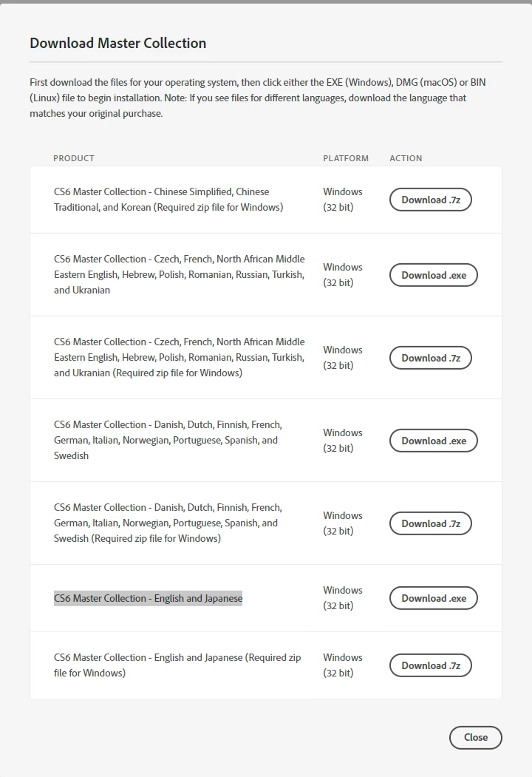The height and width of the screenshot is (777, 532).
Task: Click the Windows 32 bit label beside English Japanese
Action: point(342,598)
